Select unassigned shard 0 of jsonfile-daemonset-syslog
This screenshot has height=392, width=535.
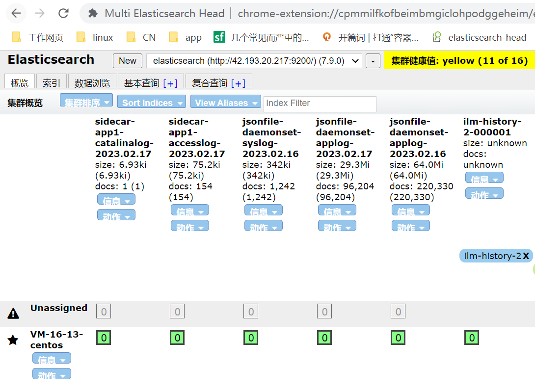tap(251, 311)
